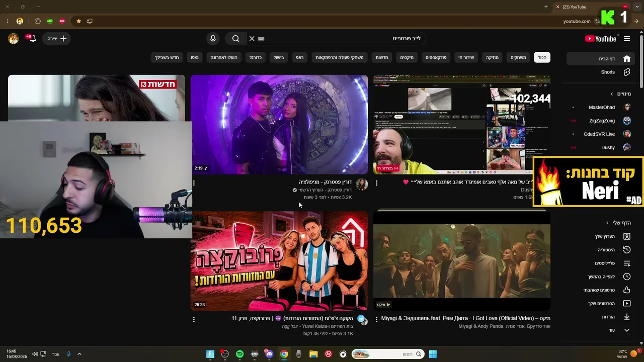Select the Mixes (מיקסים) filter chip
This screenshot has height=362, width=644.
[x=407, y=57]
